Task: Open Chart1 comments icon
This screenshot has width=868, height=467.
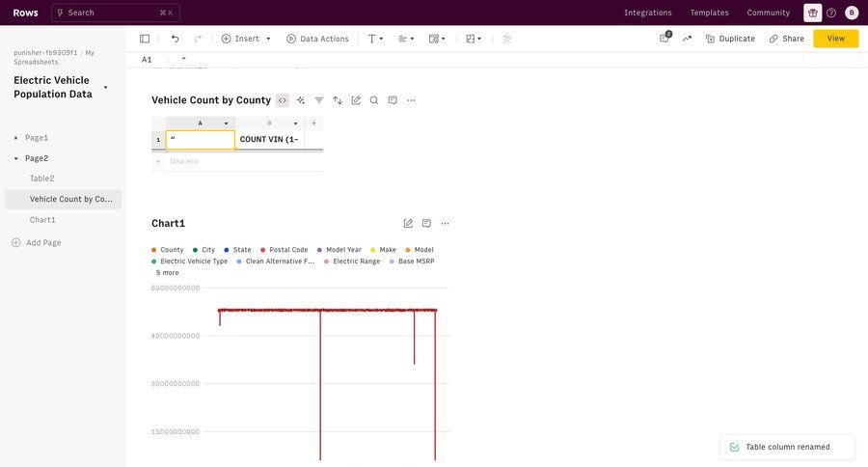Action: click(x=426, y=224)
